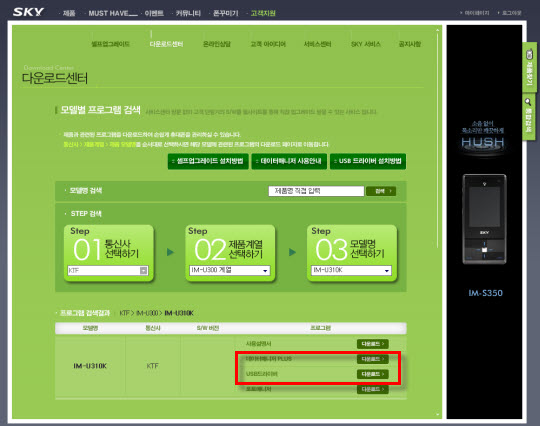Click the SKY logo
Viewport: 540px width, 426px height.
(x=29, y=12)
